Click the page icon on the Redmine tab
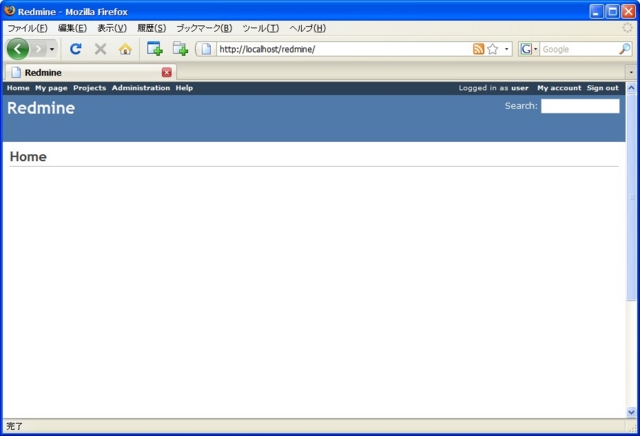 pyautogui.click(x=16, y=72)
